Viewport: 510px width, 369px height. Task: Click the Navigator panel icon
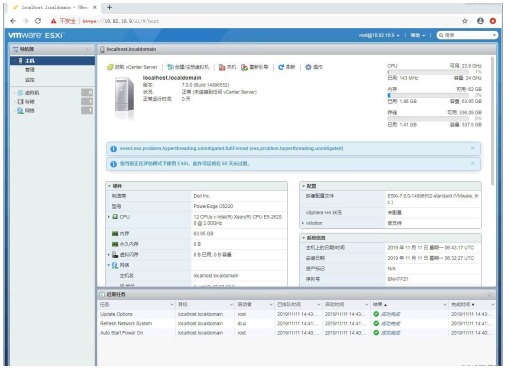point(15,49)
